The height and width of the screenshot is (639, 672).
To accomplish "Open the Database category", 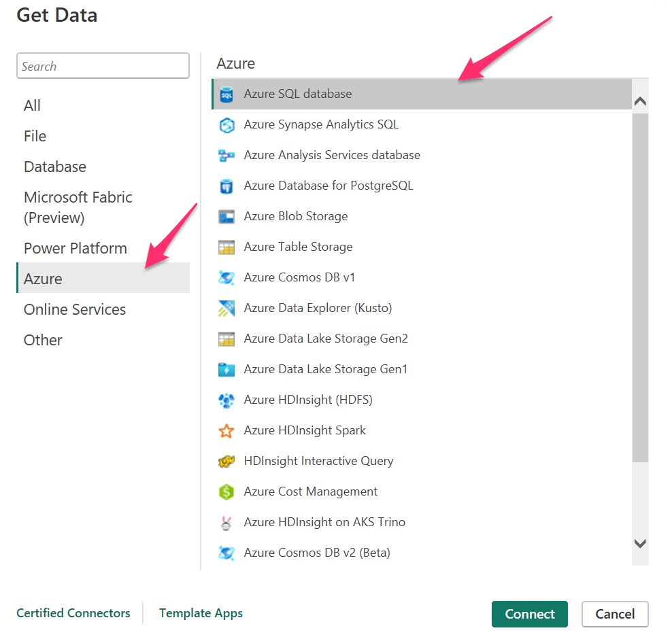I will 103,167.
